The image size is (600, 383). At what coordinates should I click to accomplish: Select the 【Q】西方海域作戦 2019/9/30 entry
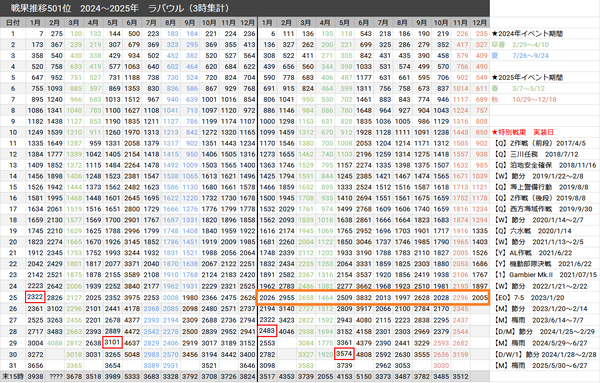pyautogui.click(x=542, y=209)
